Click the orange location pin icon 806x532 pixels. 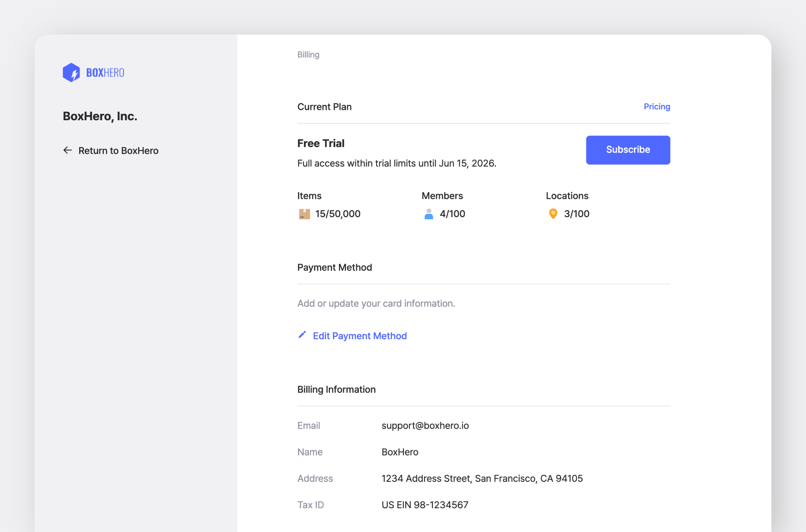553,214
